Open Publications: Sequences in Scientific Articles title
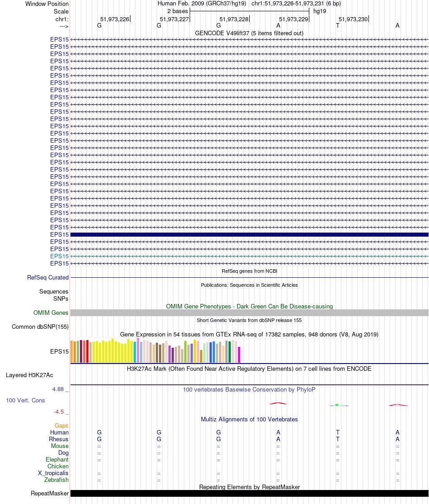This screenshot has height=504, width=429. (249, 285)
